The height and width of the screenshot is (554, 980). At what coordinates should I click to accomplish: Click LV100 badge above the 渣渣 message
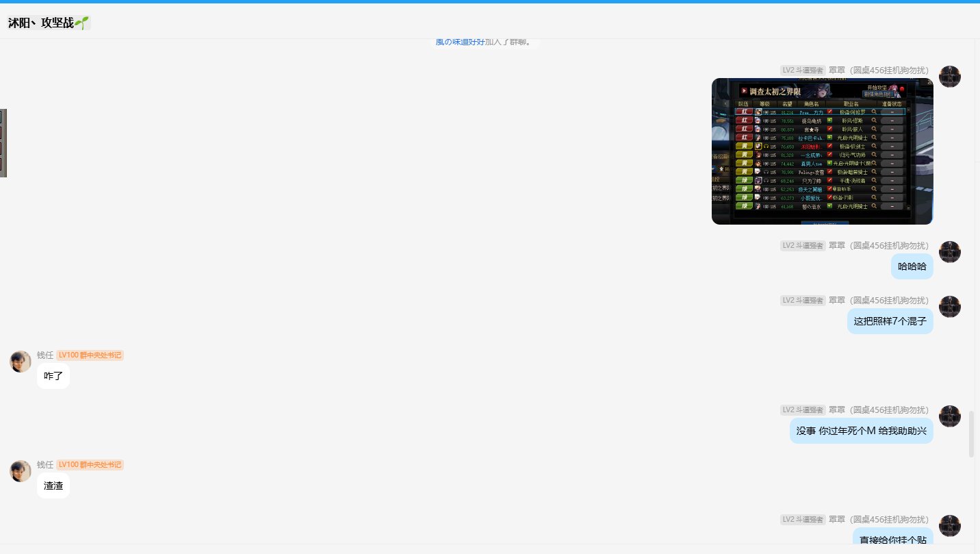click(x=90, y=465)
